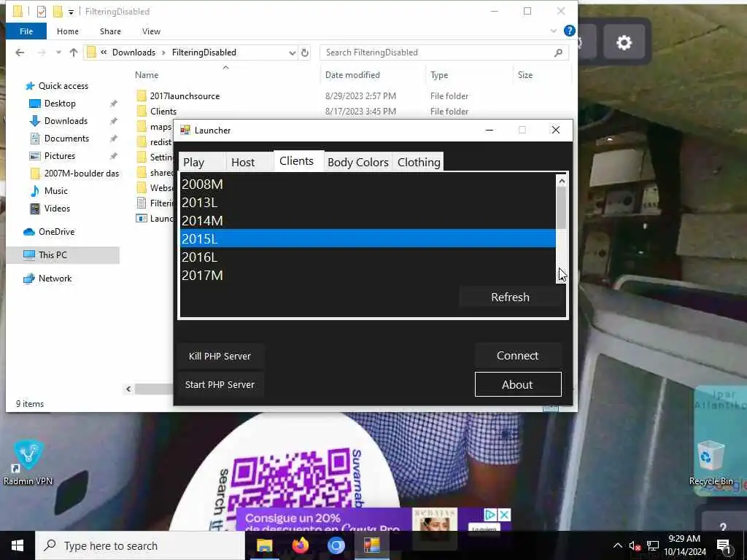Click the taskbar search box
Image resolution: width=747 pixels, height=560 pixels.
[x=141, y=545]
